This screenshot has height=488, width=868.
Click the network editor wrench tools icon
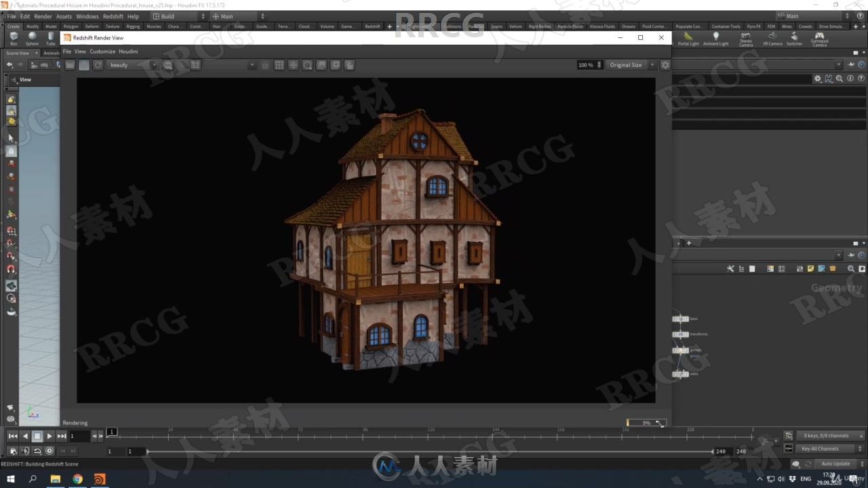point(730,269)
